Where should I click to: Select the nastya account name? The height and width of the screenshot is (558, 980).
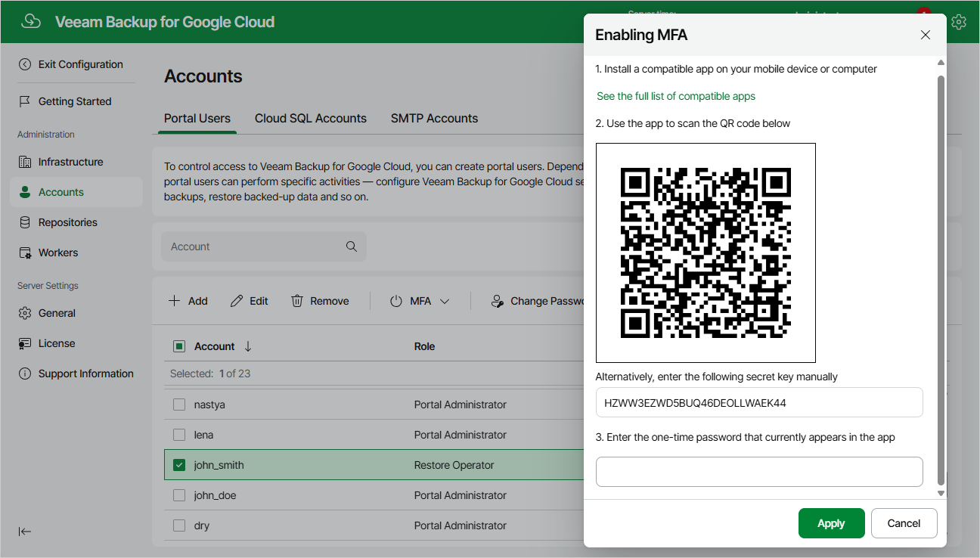pos(209,405)
